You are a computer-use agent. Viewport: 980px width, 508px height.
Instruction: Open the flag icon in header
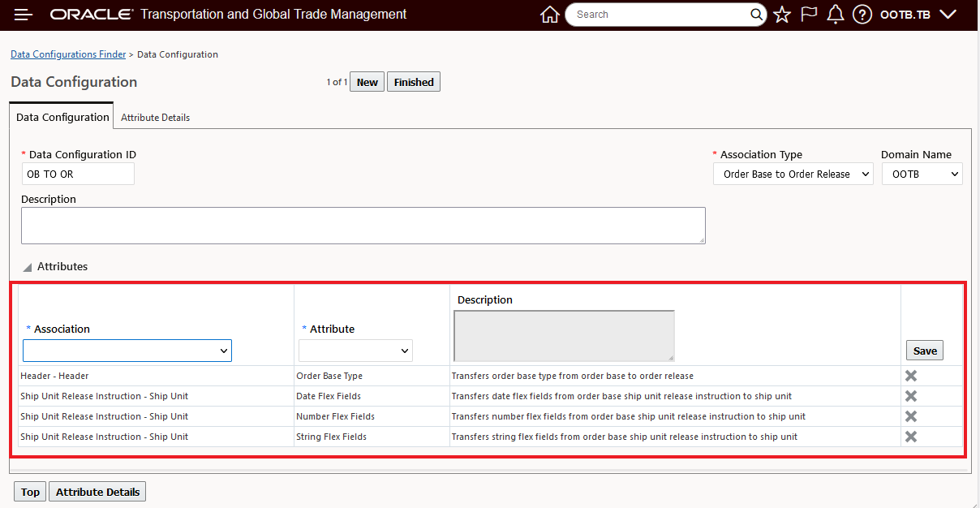809,15
